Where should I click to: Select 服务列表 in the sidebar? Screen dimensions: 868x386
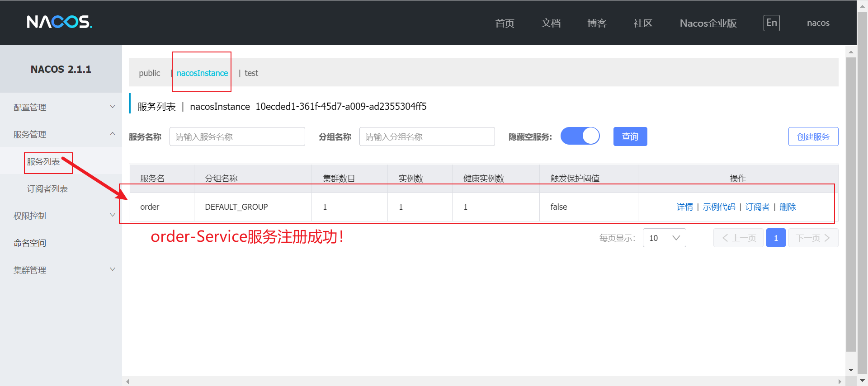tap(43, 161)
